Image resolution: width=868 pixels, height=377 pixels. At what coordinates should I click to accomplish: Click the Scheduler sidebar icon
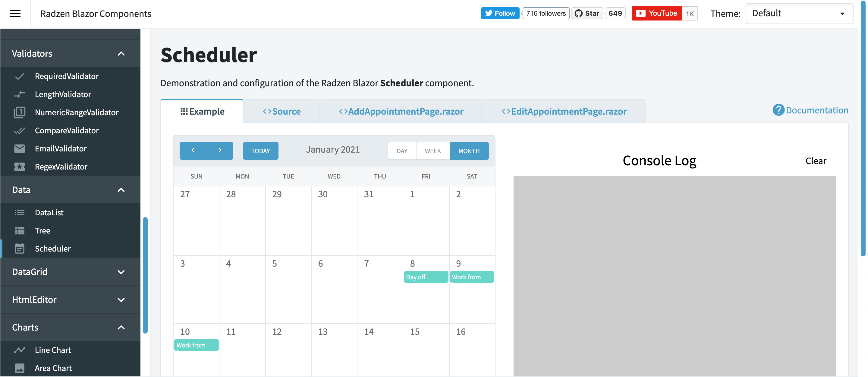pyautogui.click(x=19, y=248)
